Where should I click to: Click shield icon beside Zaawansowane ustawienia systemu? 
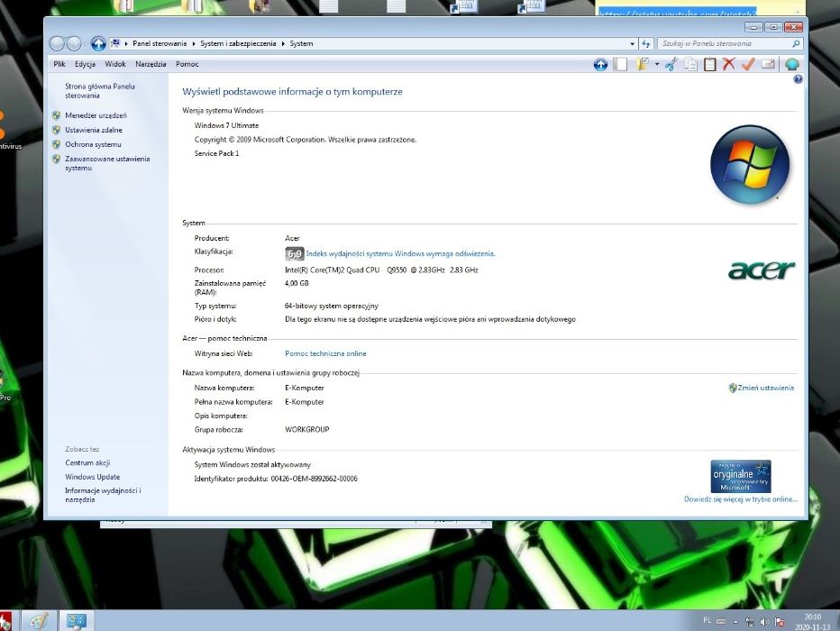coord(56,159)
